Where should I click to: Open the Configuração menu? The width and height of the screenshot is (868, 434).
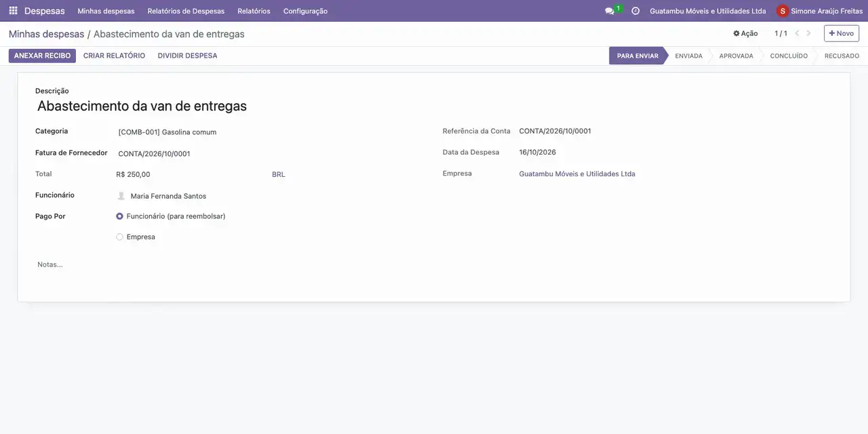click(305, 11)
